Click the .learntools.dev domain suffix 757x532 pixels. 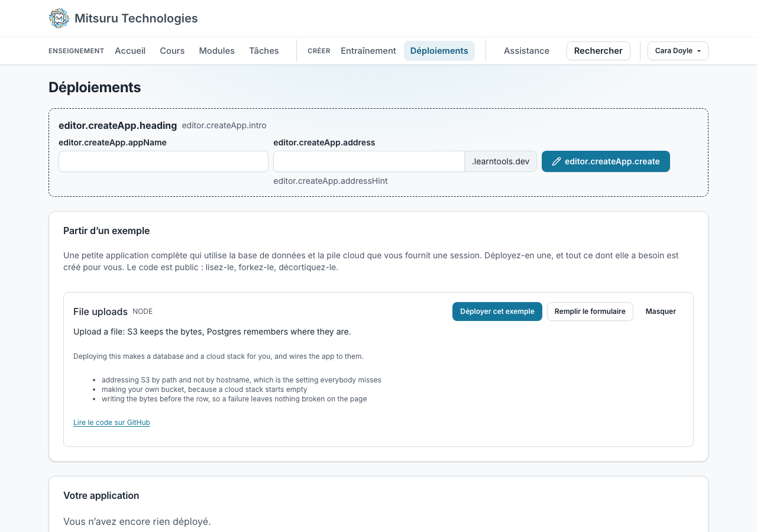tap(501, 161)
